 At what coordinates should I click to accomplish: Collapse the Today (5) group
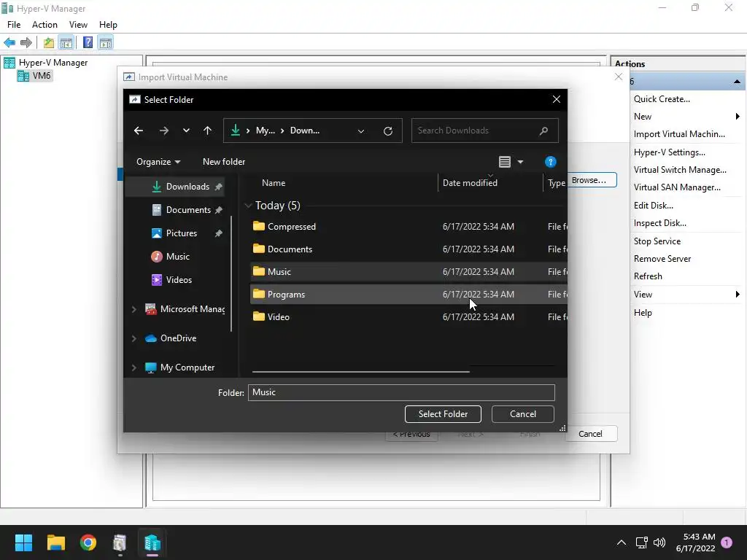(248, 206)
